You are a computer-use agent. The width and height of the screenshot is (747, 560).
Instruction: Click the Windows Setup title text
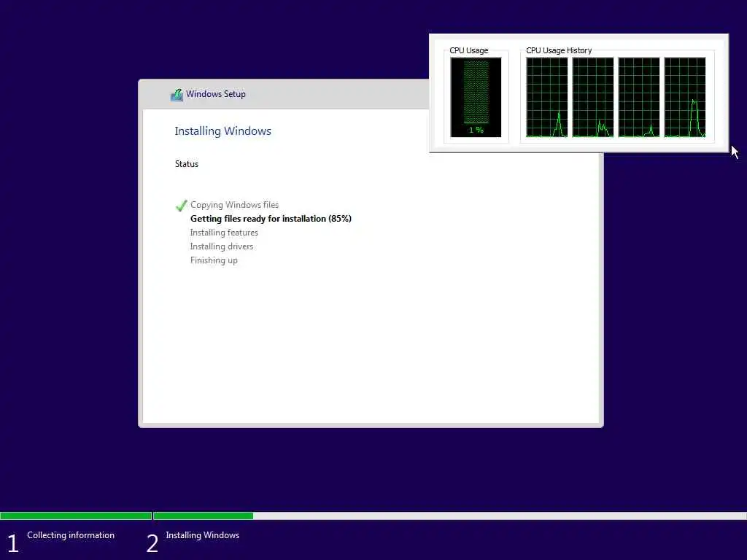(x=216, y=94)
